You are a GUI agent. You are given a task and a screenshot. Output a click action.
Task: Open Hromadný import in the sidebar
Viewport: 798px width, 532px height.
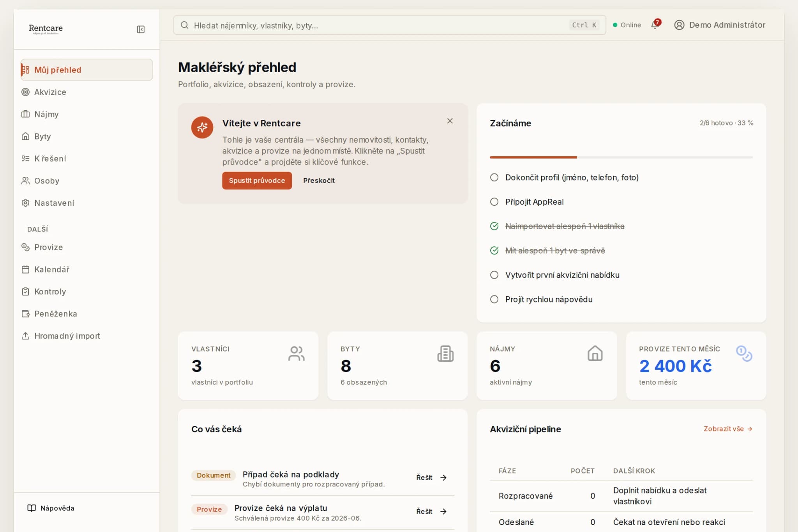point(87,336)
